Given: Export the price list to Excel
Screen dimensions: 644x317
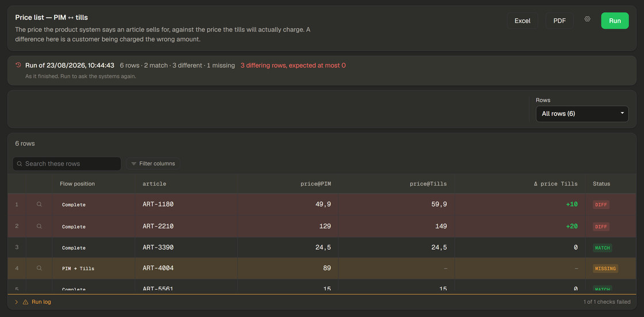Looking at the screenshot, I should pos(523,21).
